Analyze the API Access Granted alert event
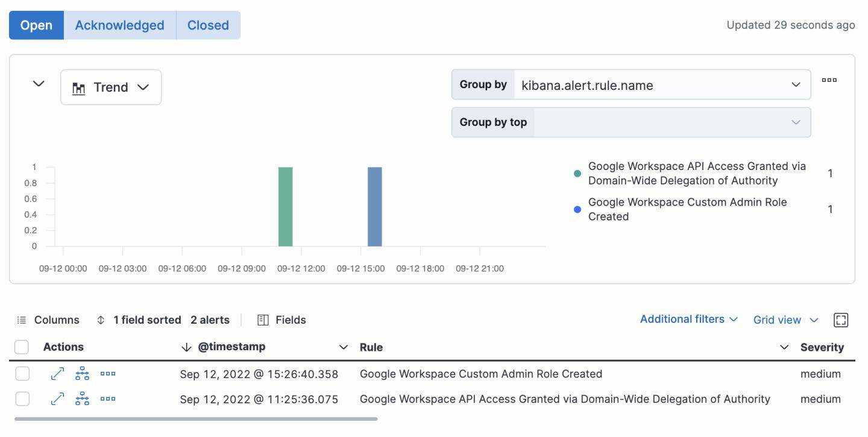The height and width of the screenshot is (437, 868). pos(83,399)
